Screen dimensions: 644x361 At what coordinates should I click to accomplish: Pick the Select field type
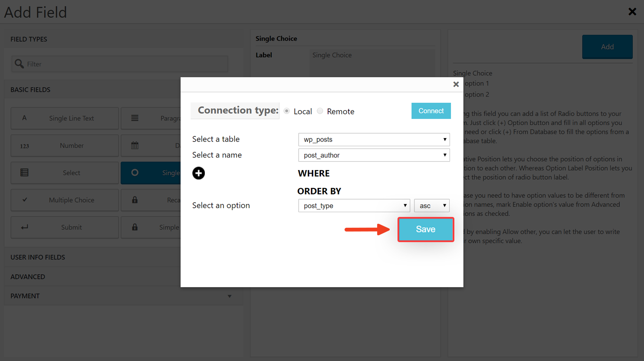pos(65,173)
